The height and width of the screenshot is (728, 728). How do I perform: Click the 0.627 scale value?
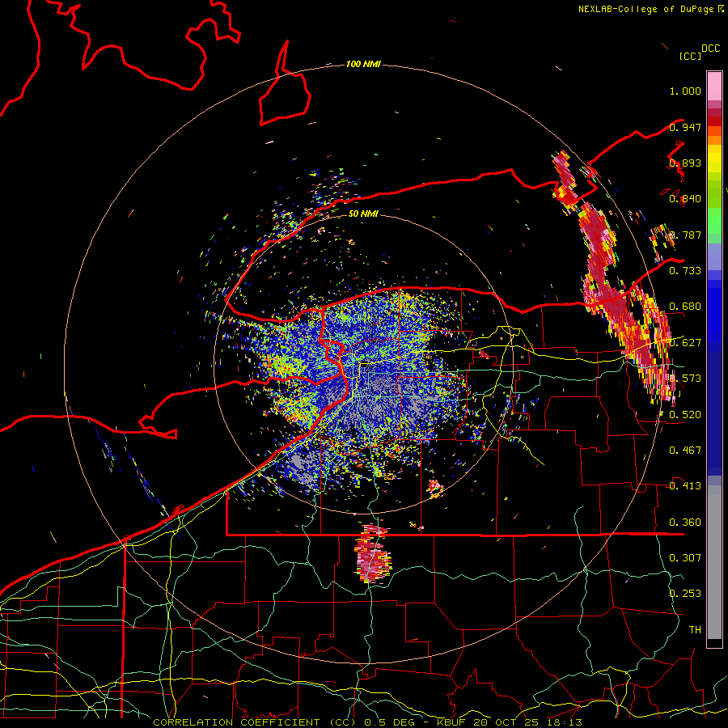(x=685, y=343)
